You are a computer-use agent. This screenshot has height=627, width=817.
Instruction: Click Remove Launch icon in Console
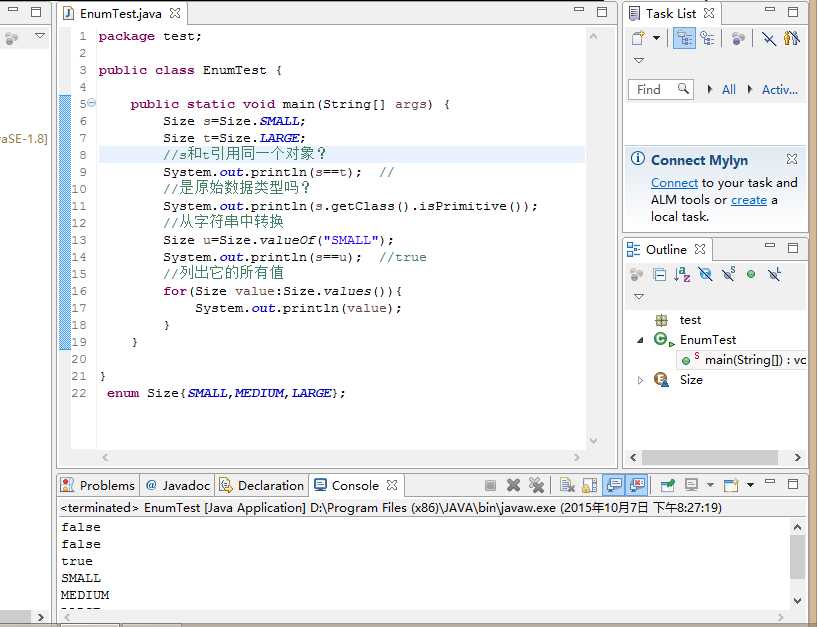pyautogui.click(x=513, y=486)
